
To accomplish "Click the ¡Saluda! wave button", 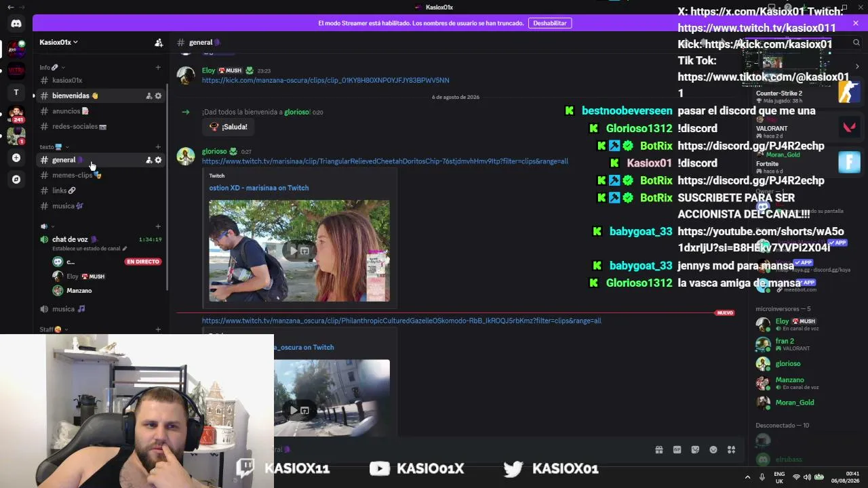I will tap(228, 127).
